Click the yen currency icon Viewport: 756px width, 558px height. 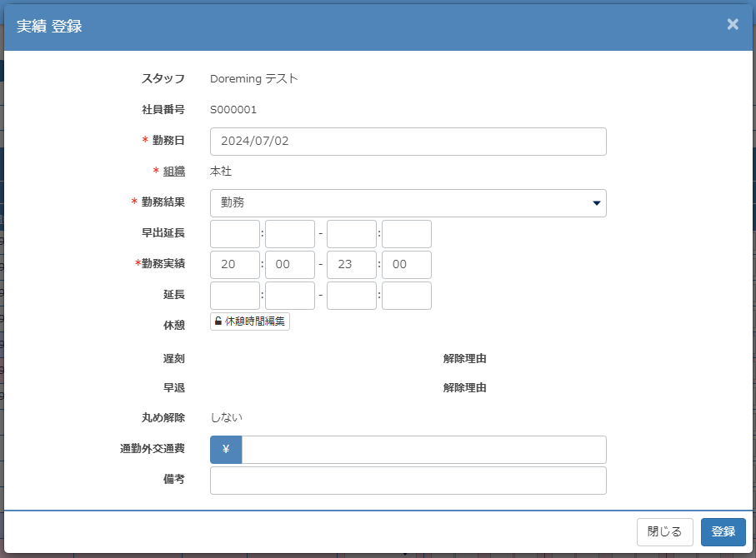[x=226, y=450]
